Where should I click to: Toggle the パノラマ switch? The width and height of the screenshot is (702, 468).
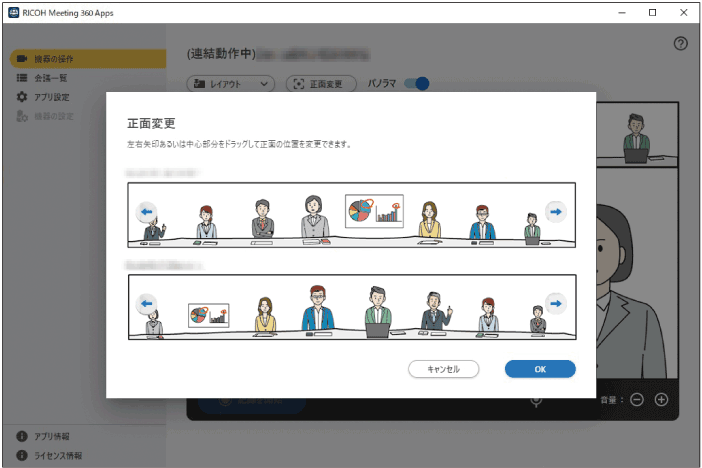pos(416,83)
